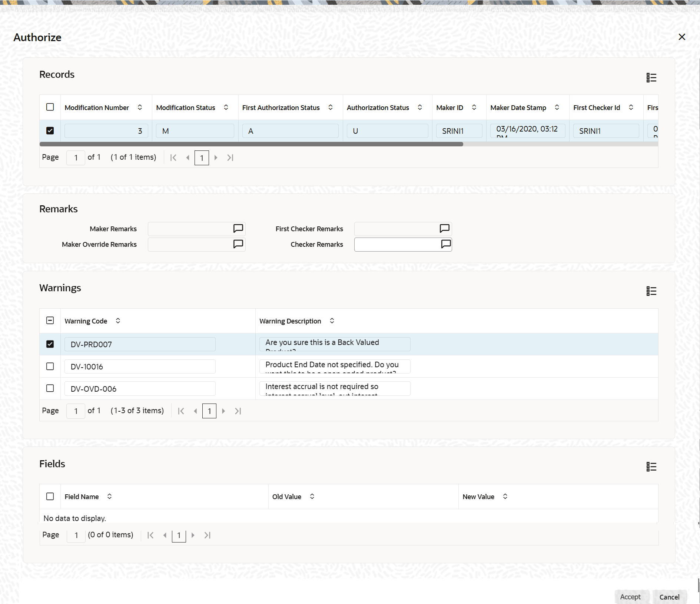Open the Warnings table display options icon

click(x=651, y=291)
